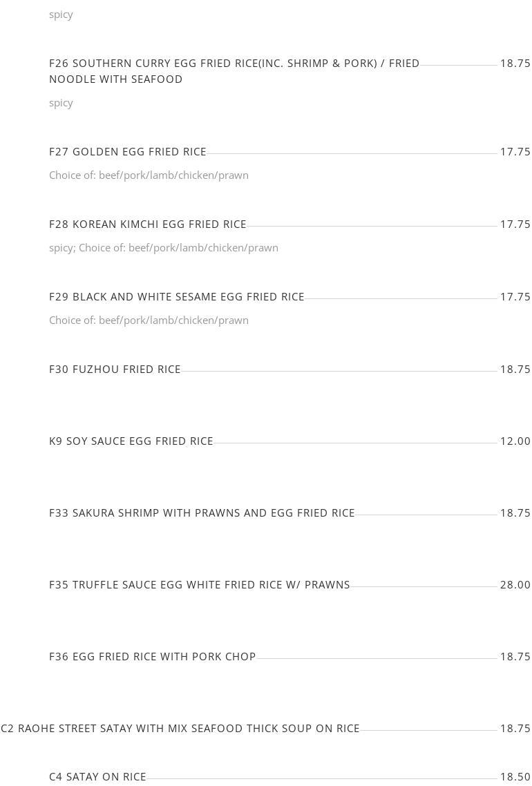
Task: Click the 18.75 price for F30 Fuzhou
Action: click(515, 370)
